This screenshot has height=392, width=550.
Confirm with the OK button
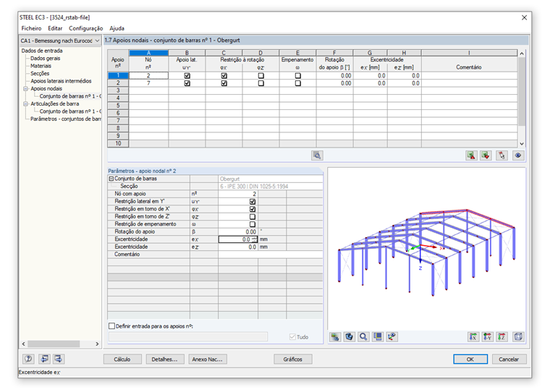(470, 359)
